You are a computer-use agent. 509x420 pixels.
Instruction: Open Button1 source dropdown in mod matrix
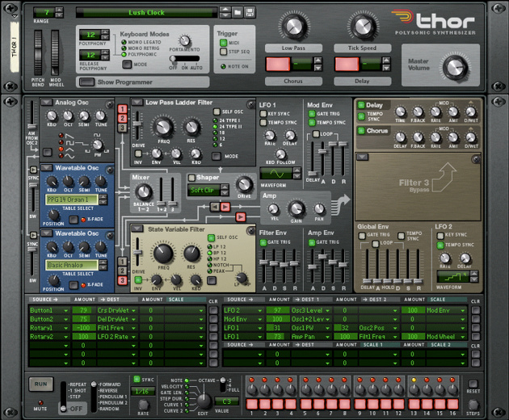pyautogui.click(x=66, y=311)
